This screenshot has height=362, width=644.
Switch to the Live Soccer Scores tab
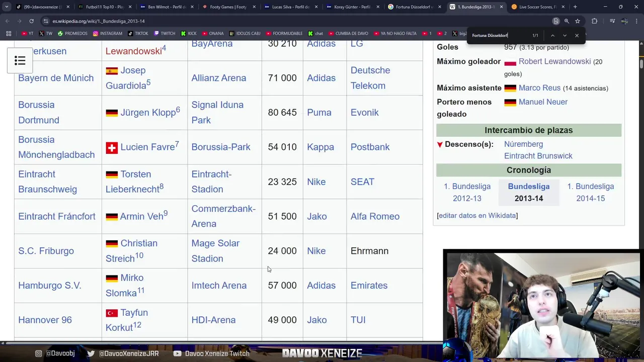click(x=537, y=7)
